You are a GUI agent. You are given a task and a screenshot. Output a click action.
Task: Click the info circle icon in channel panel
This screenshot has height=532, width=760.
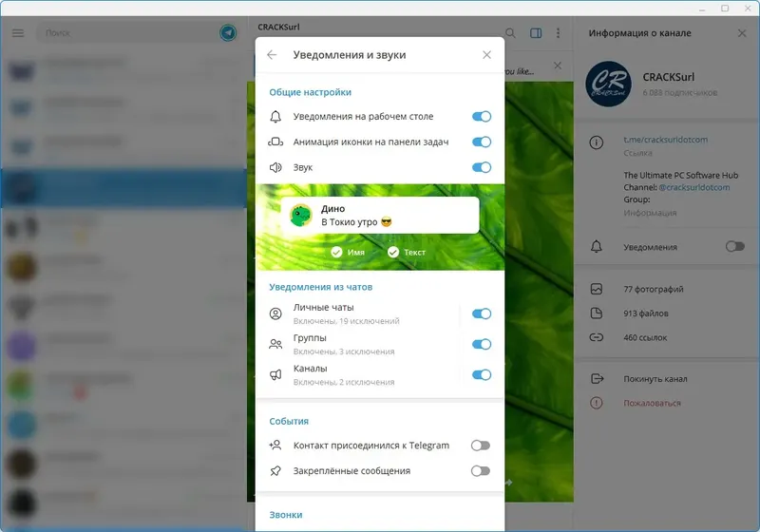(597, 142)
